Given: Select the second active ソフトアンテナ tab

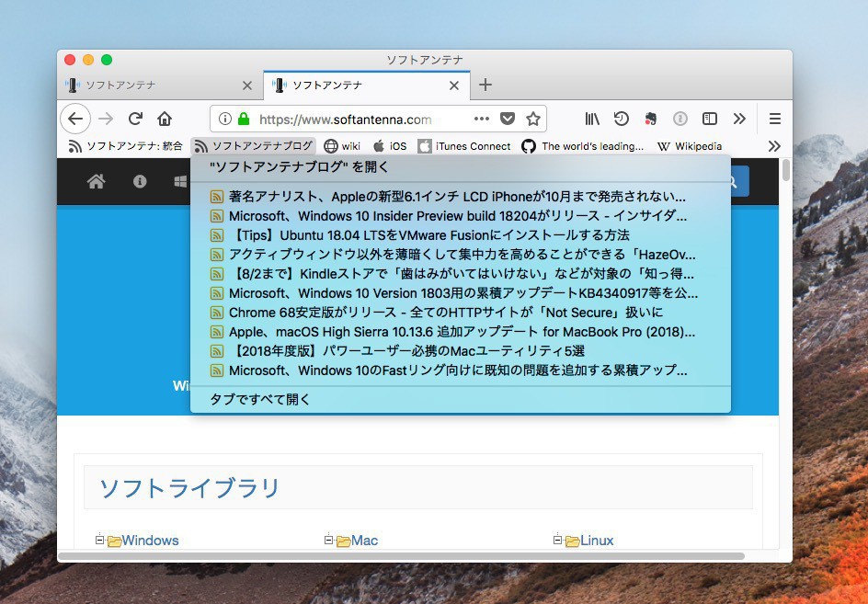Looking at the screenshot, I should (x=367, y=85).
